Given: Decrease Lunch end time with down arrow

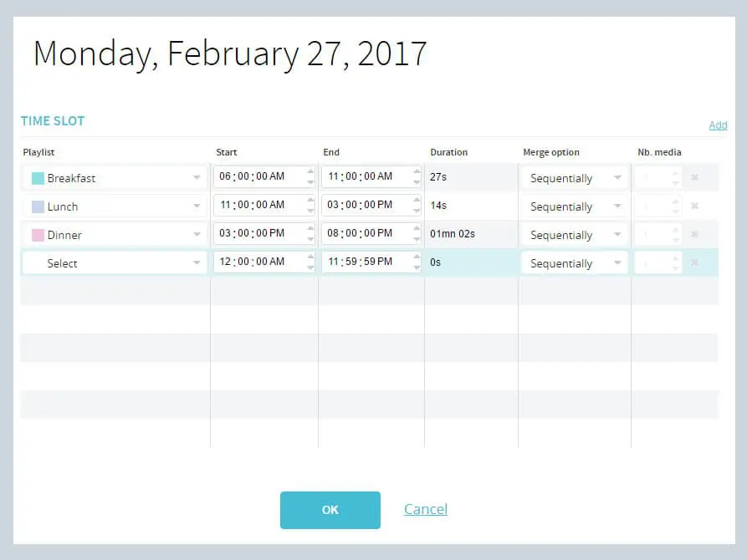Looking at the screenshot, I should tap(417, 211).
